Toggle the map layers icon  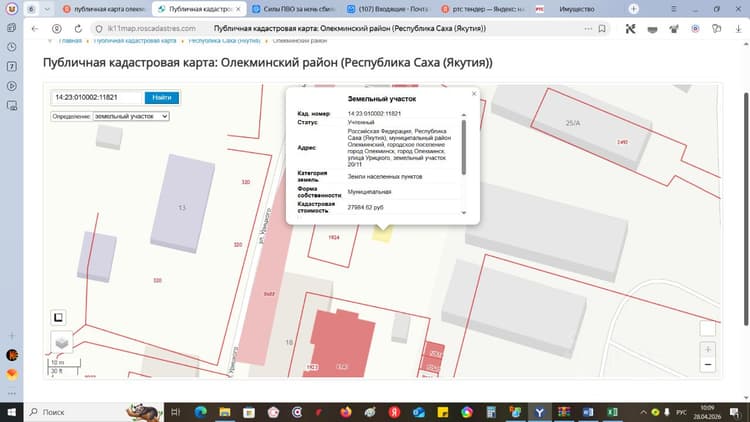coord(62,342)
